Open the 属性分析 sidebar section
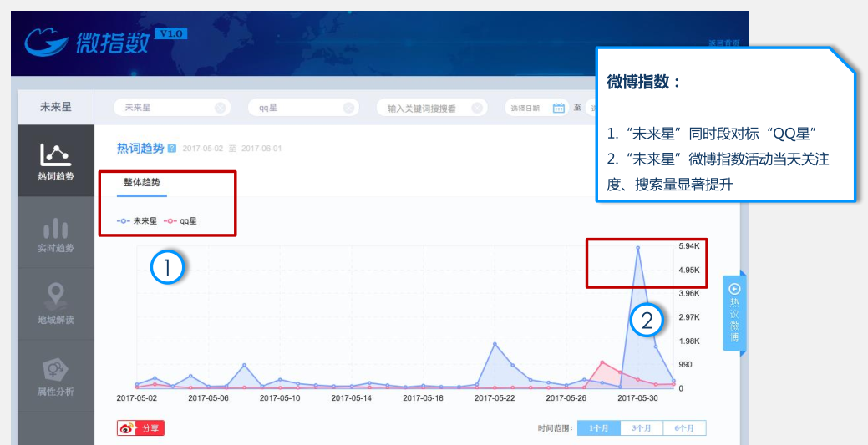Screen dimensions: 868x445 (x=56, y=376)
